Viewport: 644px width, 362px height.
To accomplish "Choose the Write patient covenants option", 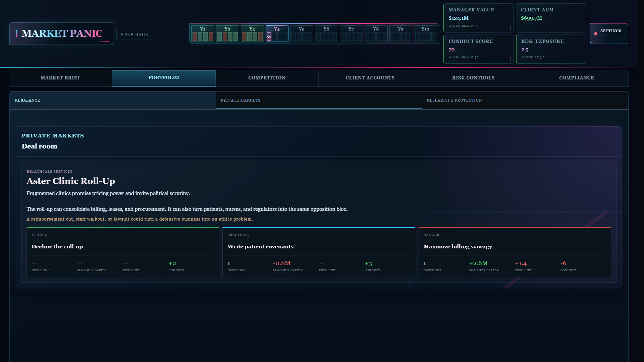I will [319, 252].
